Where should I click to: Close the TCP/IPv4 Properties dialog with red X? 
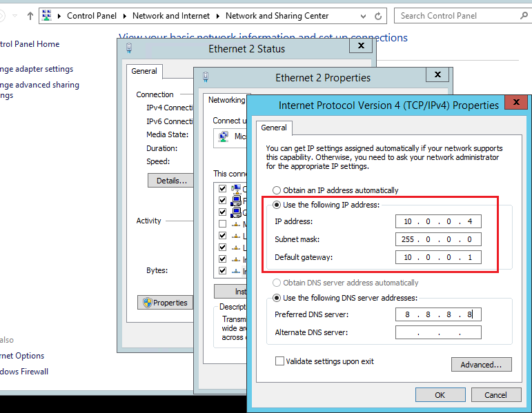516,105
